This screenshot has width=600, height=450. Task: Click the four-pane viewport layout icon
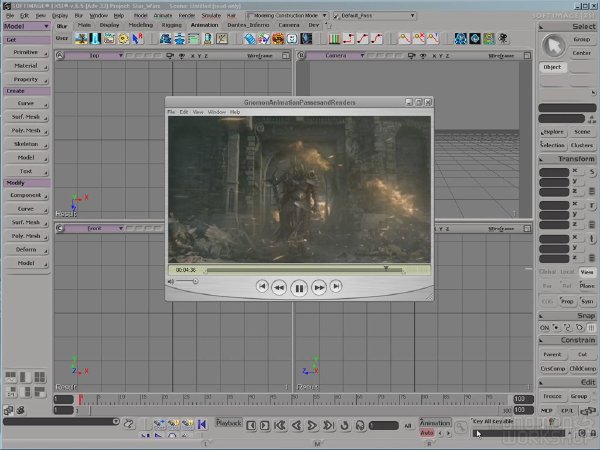39,377
